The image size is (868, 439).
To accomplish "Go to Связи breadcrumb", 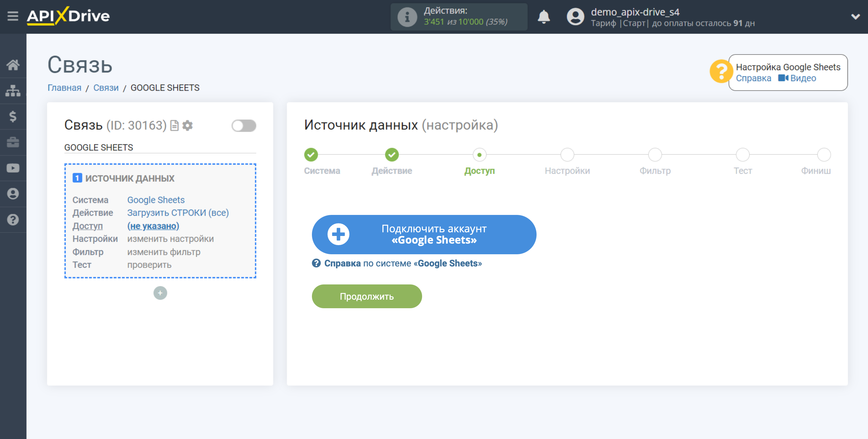I will point(106,87).
